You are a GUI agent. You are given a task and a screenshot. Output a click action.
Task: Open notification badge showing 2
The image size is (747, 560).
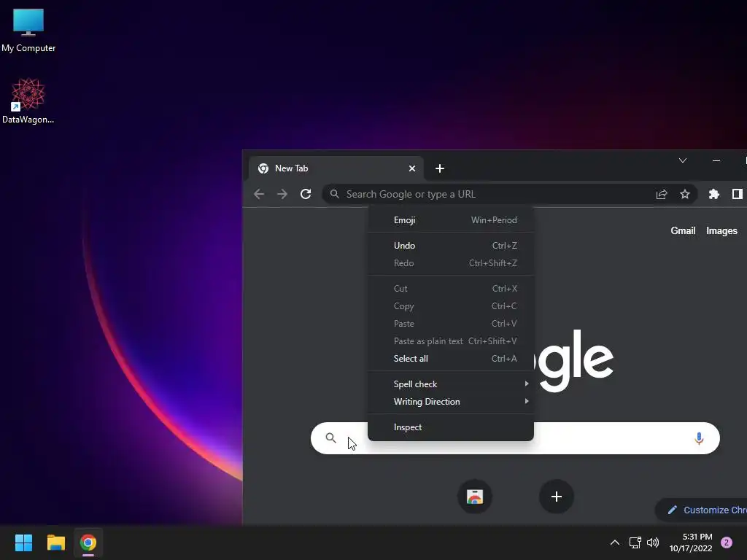(x=727, y=542)
